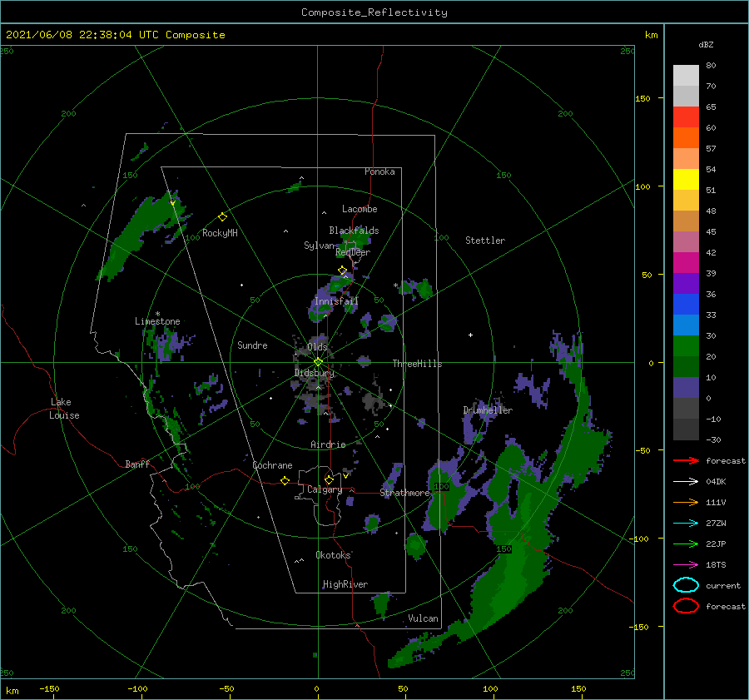Click the Sylvan town label
Viewport: 749px width, 700px height.
point(319,245)
